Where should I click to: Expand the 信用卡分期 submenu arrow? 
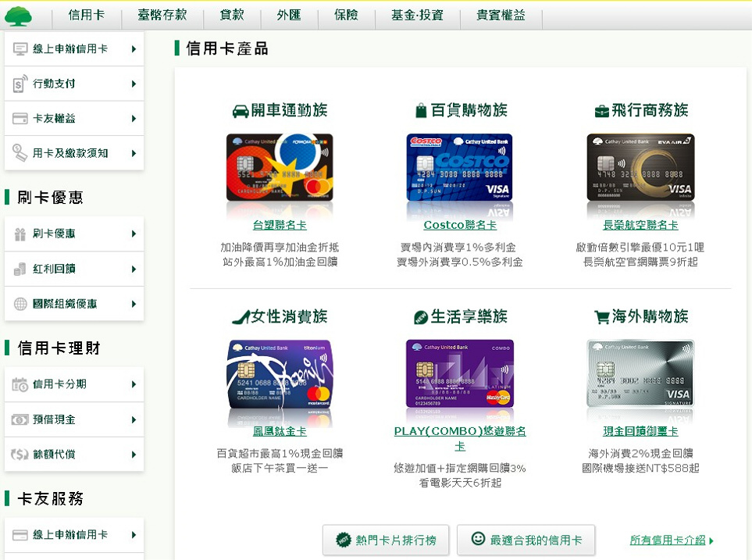pos(134,384)
